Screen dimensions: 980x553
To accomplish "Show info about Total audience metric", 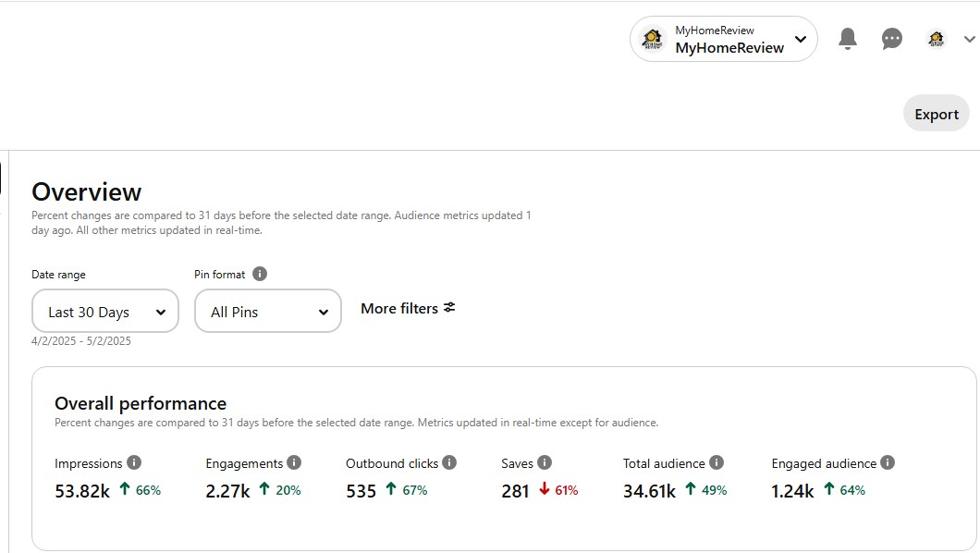I will coord(717,462).
